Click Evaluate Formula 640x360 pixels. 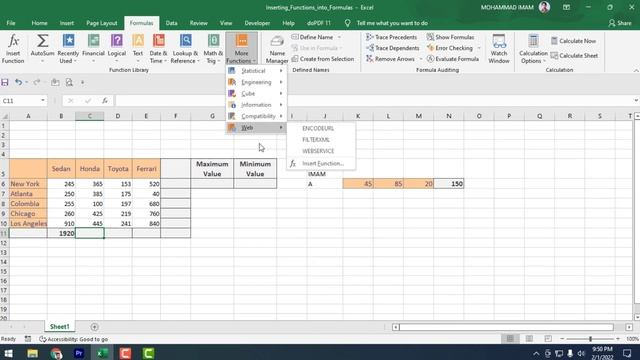pos(453,59)
